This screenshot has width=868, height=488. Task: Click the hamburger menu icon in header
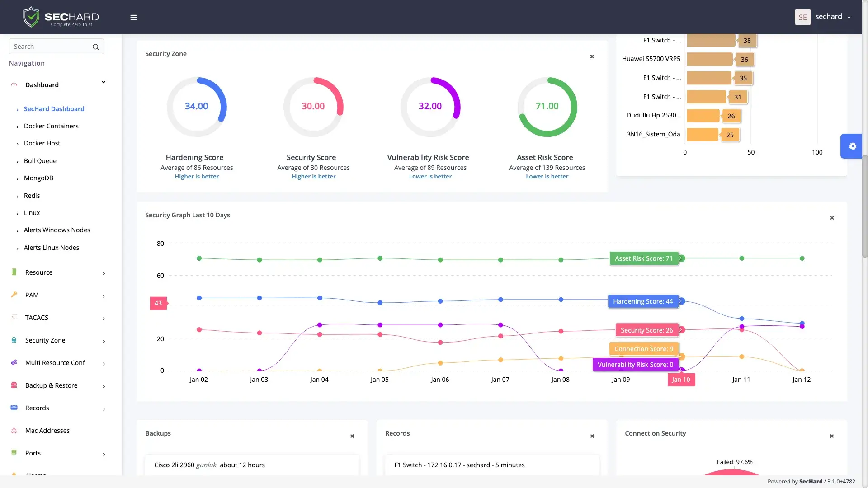[133, 17]
